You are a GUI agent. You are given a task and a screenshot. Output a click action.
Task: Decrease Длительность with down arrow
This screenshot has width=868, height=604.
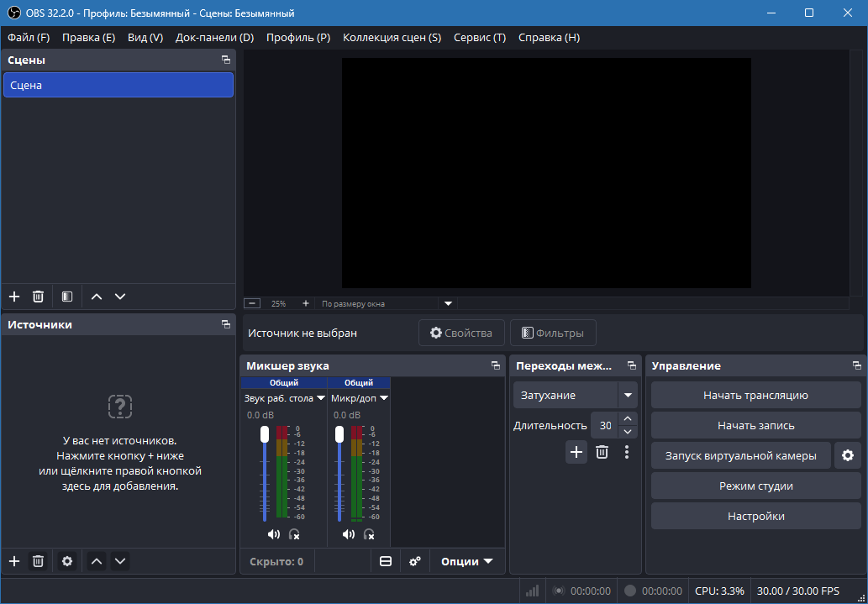pos(627,432)
